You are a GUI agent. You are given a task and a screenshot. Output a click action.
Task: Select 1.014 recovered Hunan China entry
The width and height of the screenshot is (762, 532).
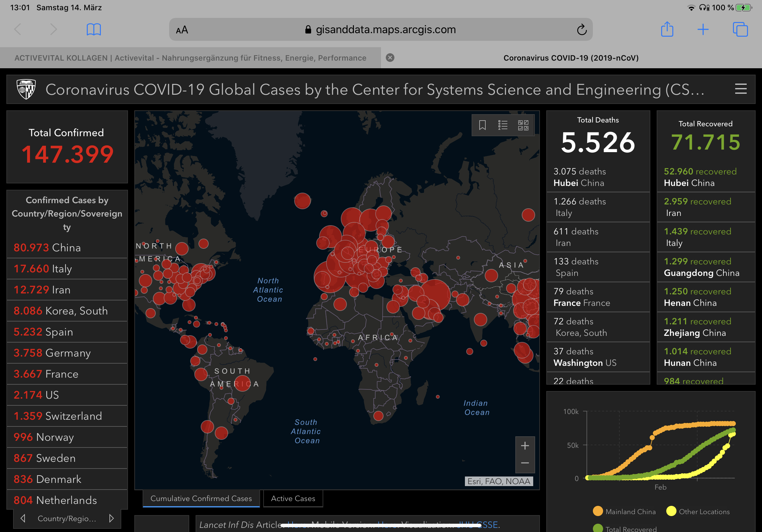706,357
